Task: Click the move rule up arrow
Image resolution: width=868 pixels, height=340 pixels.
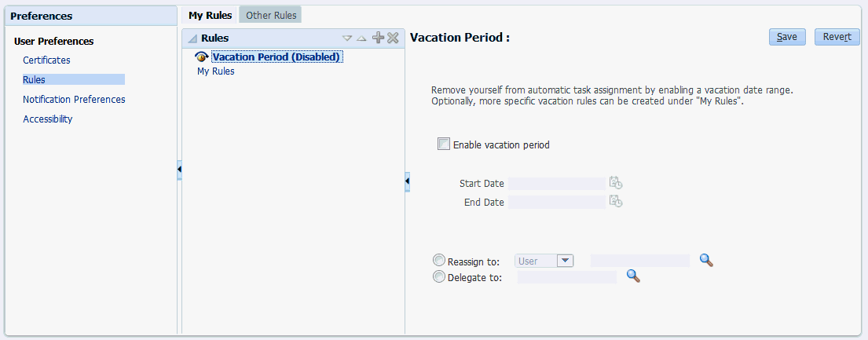Action: pyautogui.click(x=361, y=38)
